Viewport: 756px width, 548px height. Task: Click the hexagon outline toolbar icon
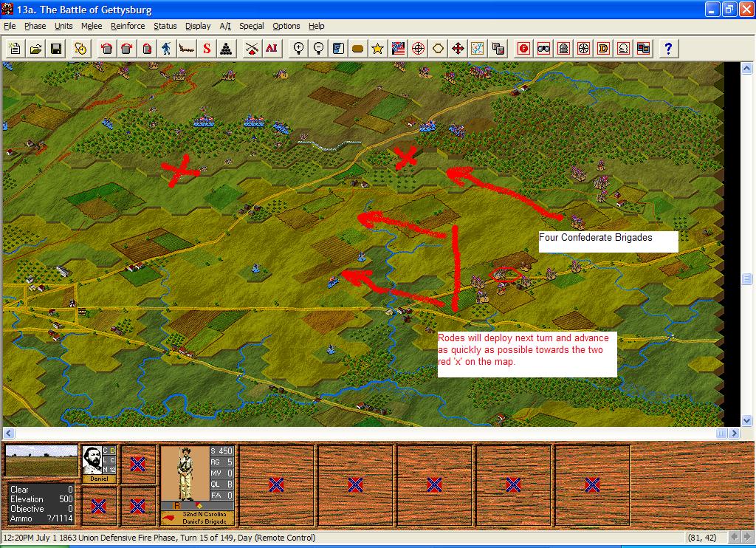click(x=438, y=49)
